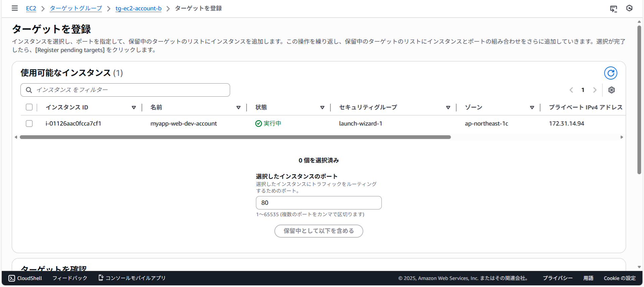Click 保留中として以下を含める button
Viewport: 644px width, 287px height.
(319, 231)
